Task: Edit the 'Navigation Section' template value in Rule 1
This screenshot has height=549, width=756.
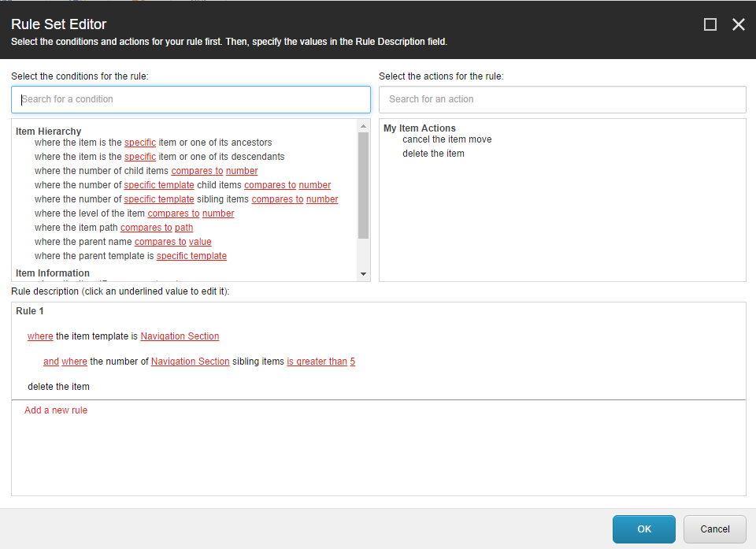Action: (180, 336)
